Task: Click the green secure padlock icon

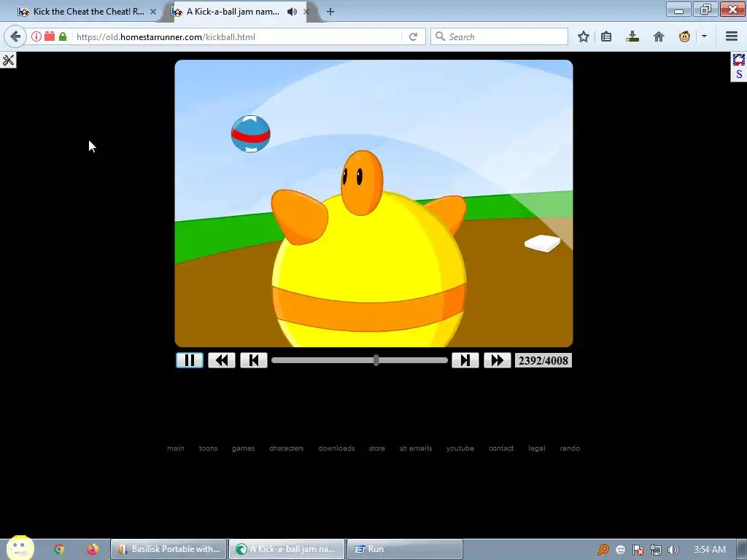Action: 63,36
